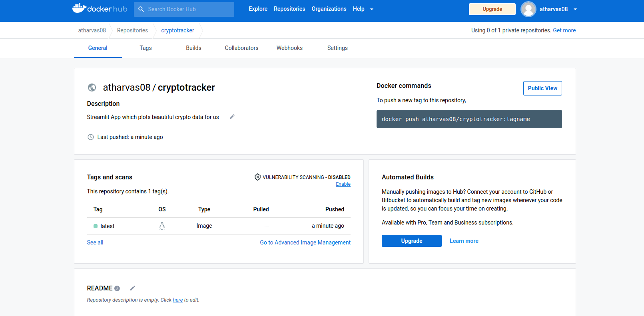Click the Get more private repositories link
The image size is (644, 316).
point(564,30)
